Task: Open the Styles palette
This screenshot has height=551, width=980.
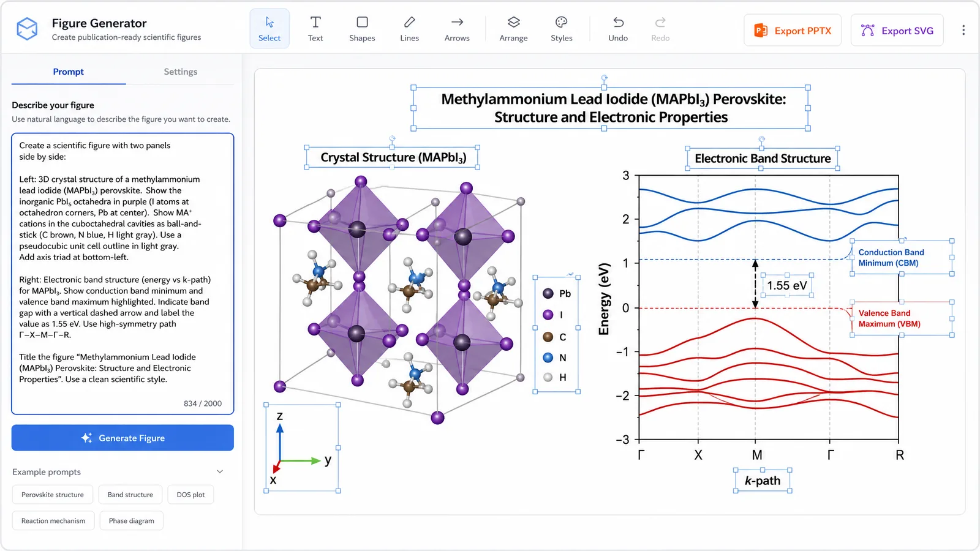Action: [x=562, y=29]
